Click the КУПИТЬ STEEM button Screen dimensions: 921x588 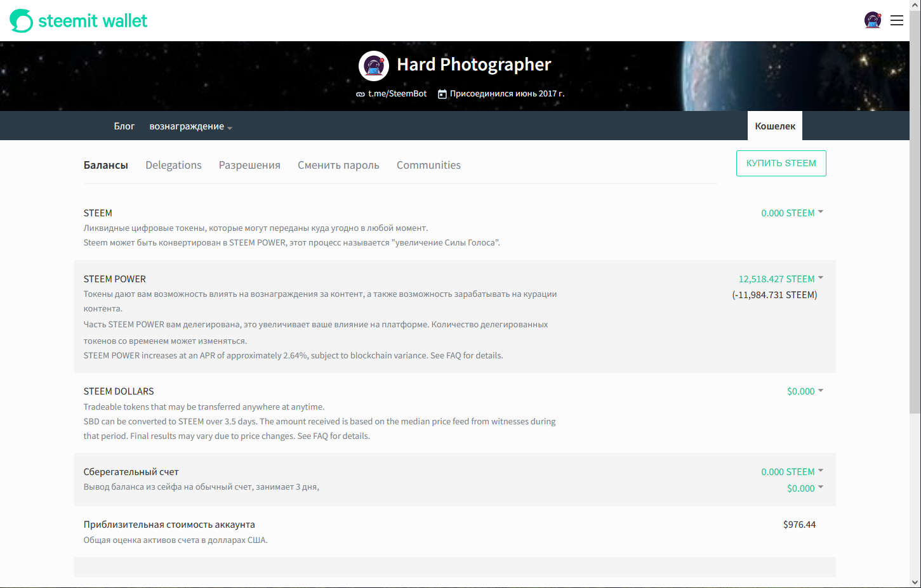point(781,163)
